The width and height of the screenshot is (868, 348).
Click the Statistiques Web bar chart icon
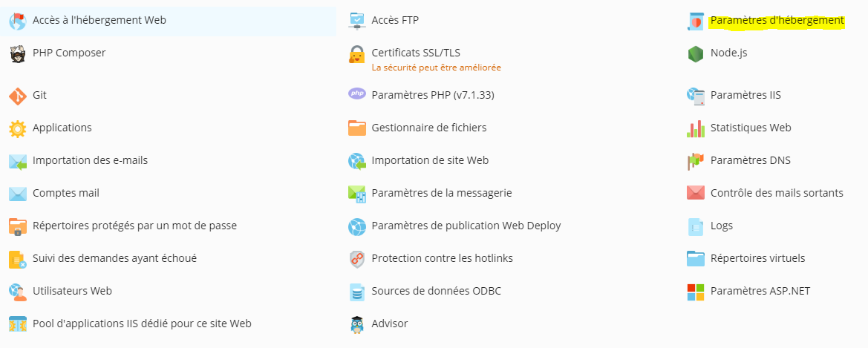point(695,128)
